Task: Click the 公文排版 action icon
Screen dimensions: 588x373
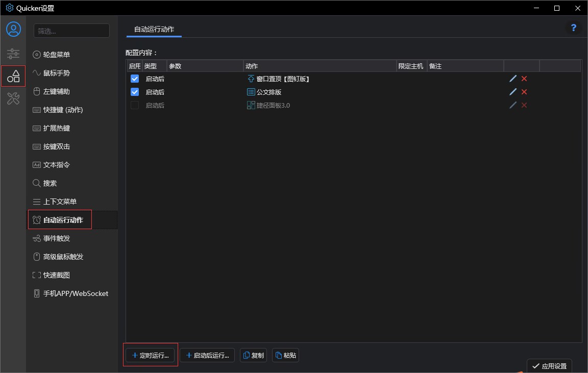Action: click(251, 92)
